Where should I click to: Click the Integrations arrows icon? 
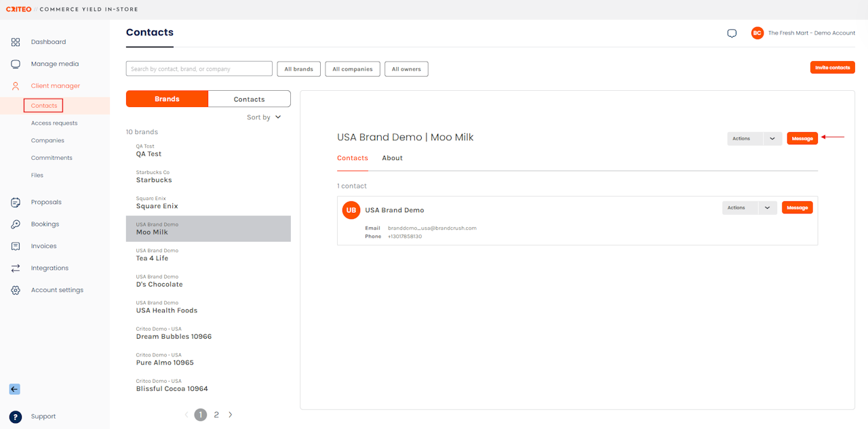16,268
